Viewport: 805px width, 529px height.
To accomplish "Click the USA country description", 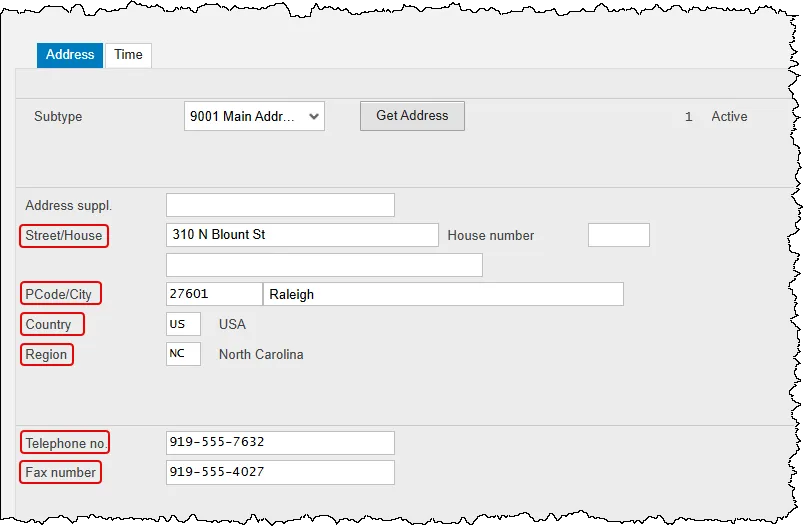I will click(x=232, y=324).
